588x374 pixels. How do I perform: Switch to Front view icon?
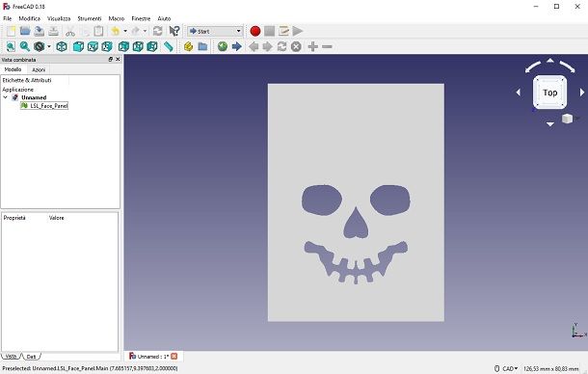[x=78, y=46]
